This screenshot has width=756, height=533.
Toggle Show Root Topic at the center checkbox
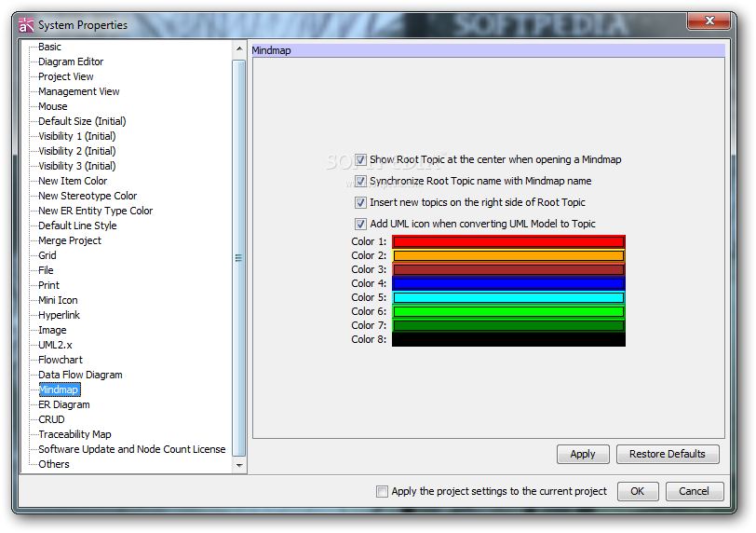pyautogui.click(x=360, y=159)
